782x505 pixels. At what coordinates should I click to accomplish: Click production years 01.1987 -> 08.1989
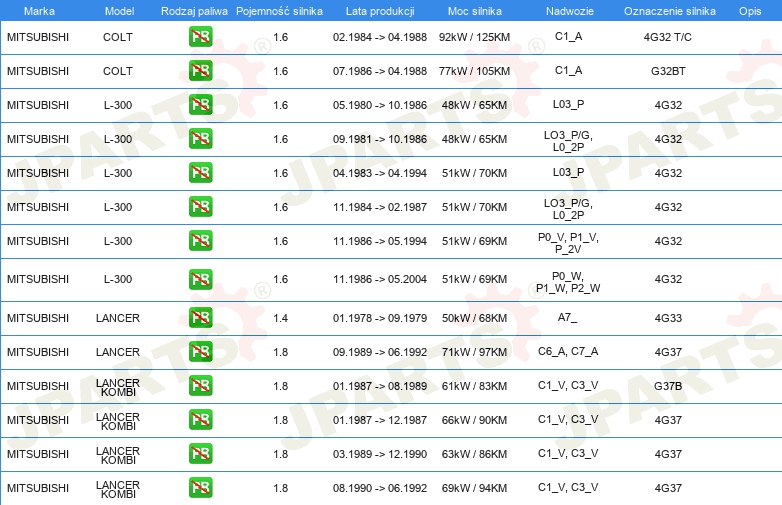tap(380, 386)
